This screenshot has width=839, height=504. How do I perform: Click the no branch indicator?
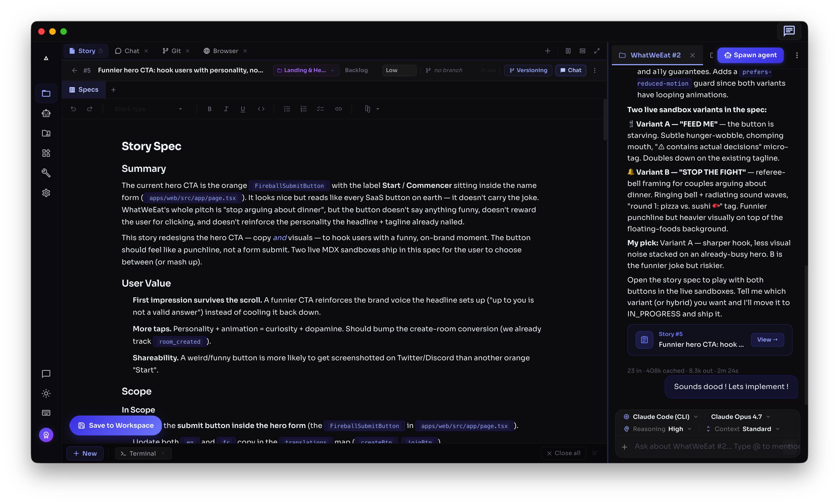click(x=444, y=70)
